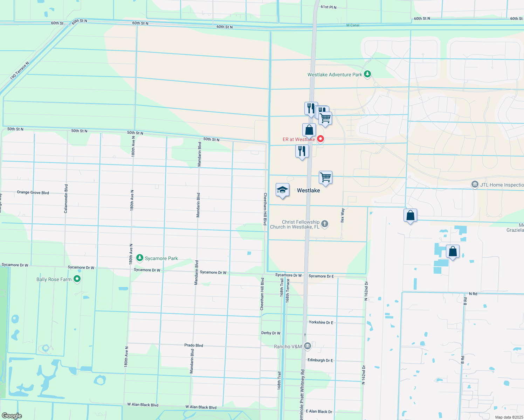Viewport: 524px width, 420px height.
Task: Select the Westlake Adventure Park label
Action: tap(335, 75)
